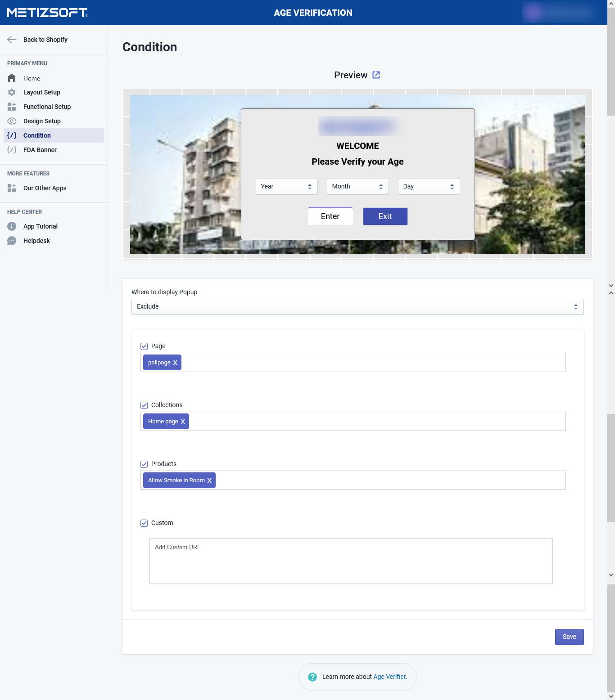
Task: Expand the Year dropdown in preview
Action: tap(286, 187)
